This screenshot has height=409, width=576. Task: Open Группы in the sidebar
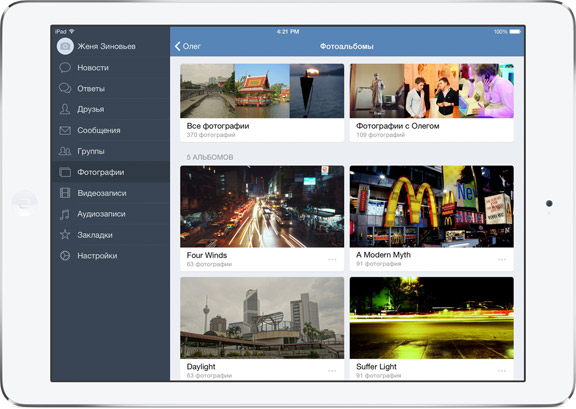[111, 151]
